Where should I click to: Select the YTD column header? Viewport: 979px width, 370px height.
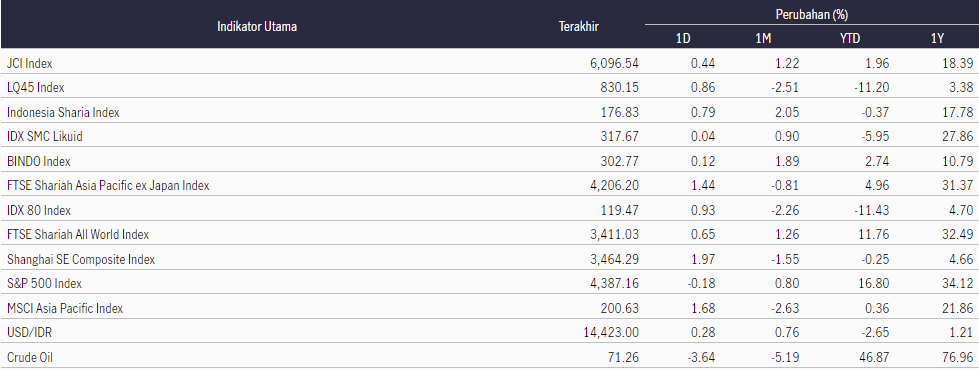[x=850, y=39]
